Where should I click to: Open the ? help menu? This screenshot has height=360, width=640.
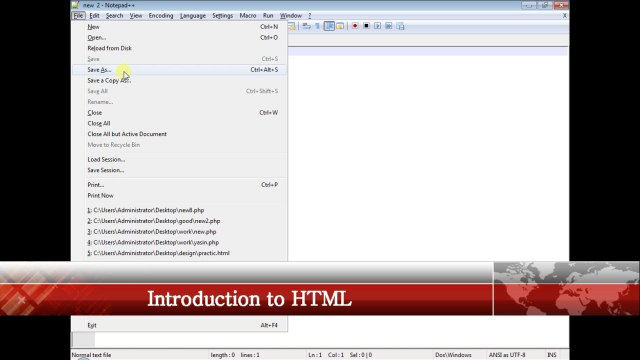coord(309,16)
